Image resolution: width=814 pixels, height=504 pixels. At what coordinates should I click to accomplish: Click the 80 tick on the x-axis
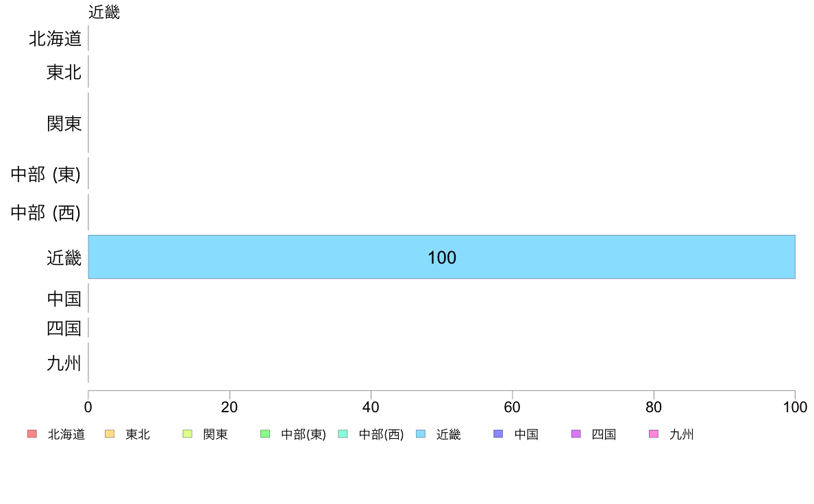pos(654,407)
